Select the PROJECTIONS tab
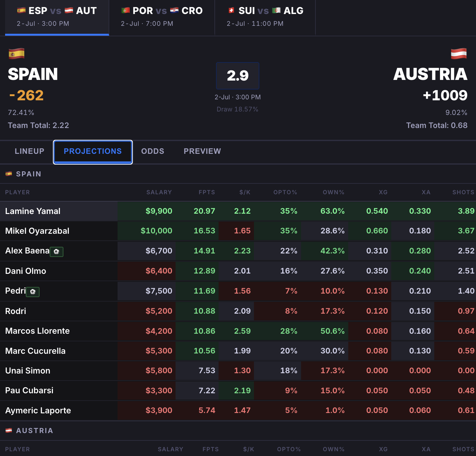 point(93,152)
